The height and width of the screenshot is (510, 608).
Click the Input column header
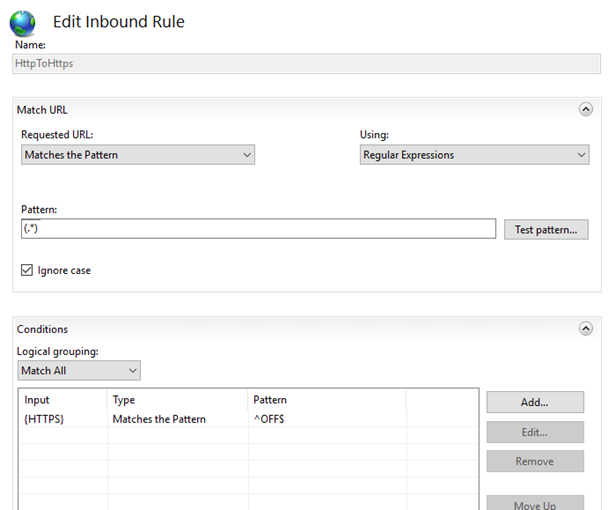click(x=62, y=400)
